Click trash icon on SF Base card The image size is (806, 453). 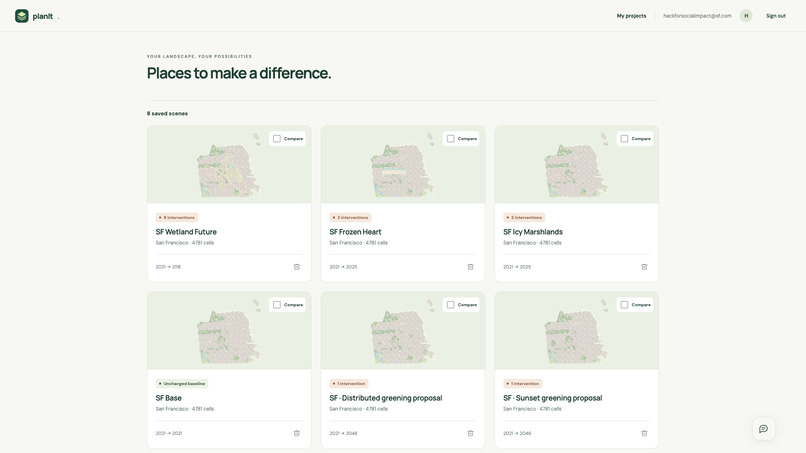(x=297, y=433)
